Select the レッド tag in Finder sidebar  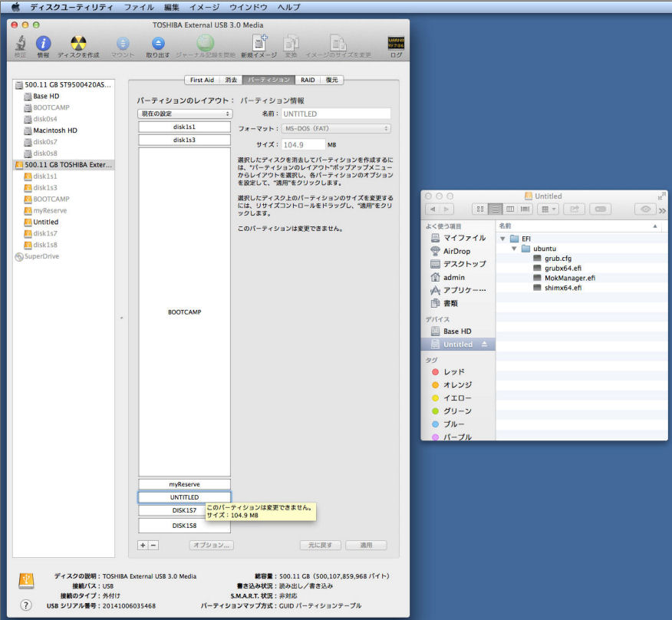[x=448, y=371]
